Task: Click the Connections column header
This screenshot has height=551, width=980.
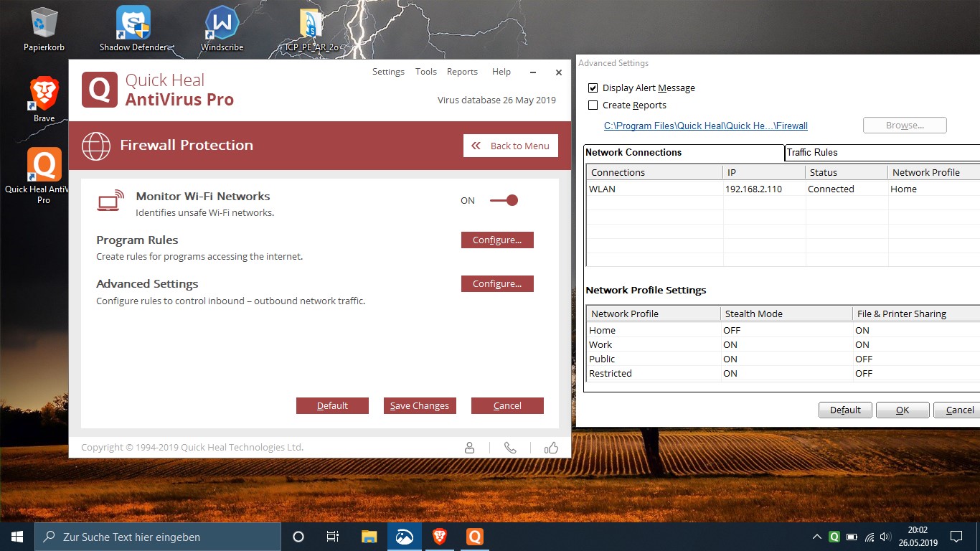Action: pyautogui.click(x=655, y=172)
